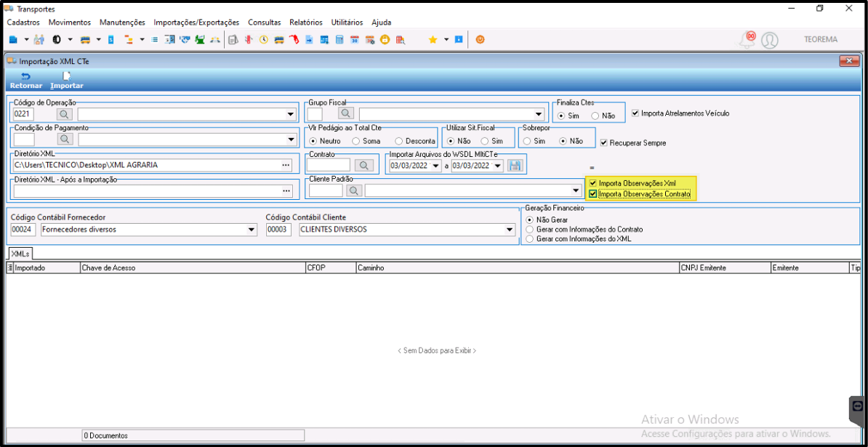Screen dimensions: 868x447
Task: Click the clock icon in the toolbar
Action: click(263, 40)
